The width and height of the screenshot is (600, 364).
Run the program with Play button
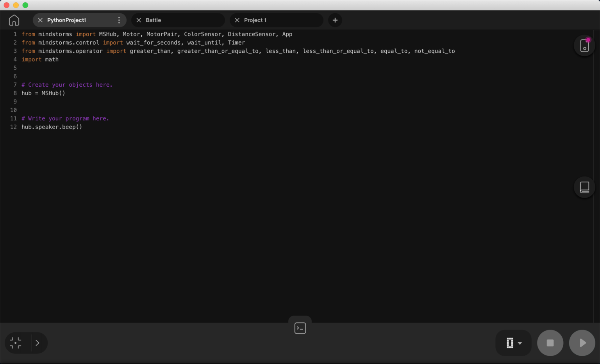[x=582, y=343]
